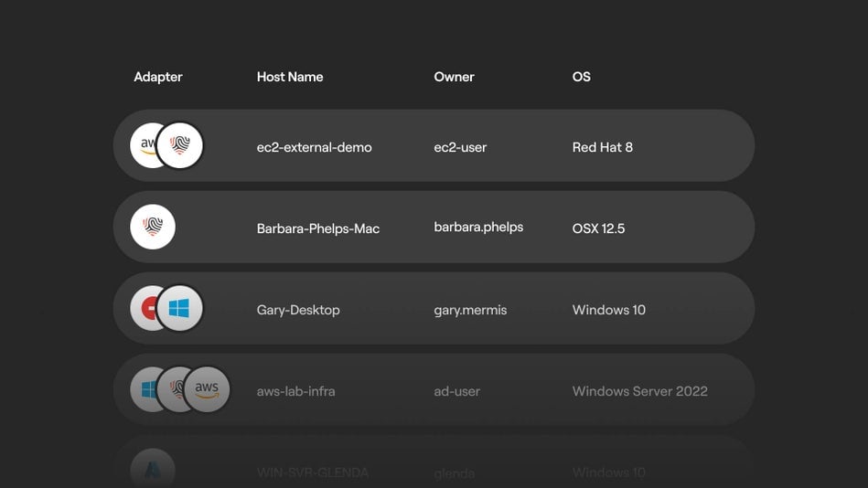Screen dimensions: 868x488
Task: Sort by the Adapter column header
Action: (x=158, y=77)
